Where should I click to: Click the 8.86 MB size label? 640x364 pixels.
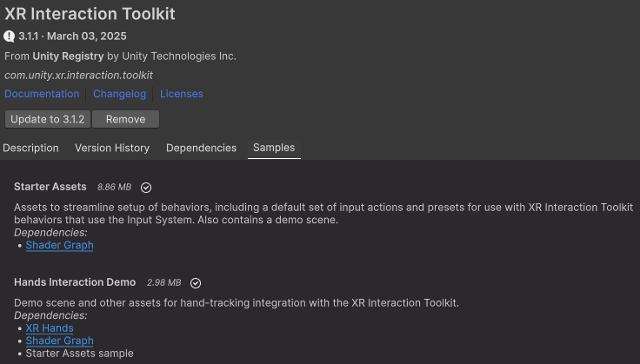[x=114, y=187]
